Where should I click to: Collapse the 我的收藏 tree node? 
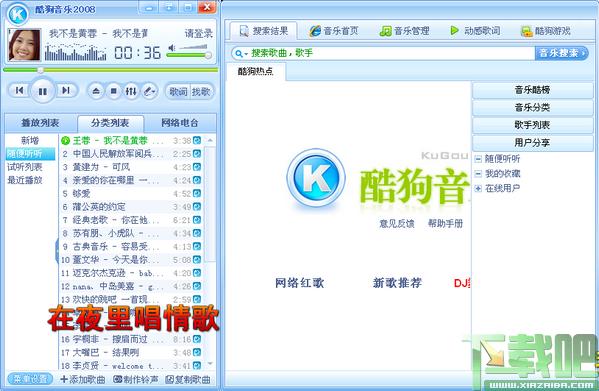click(478, 174)
